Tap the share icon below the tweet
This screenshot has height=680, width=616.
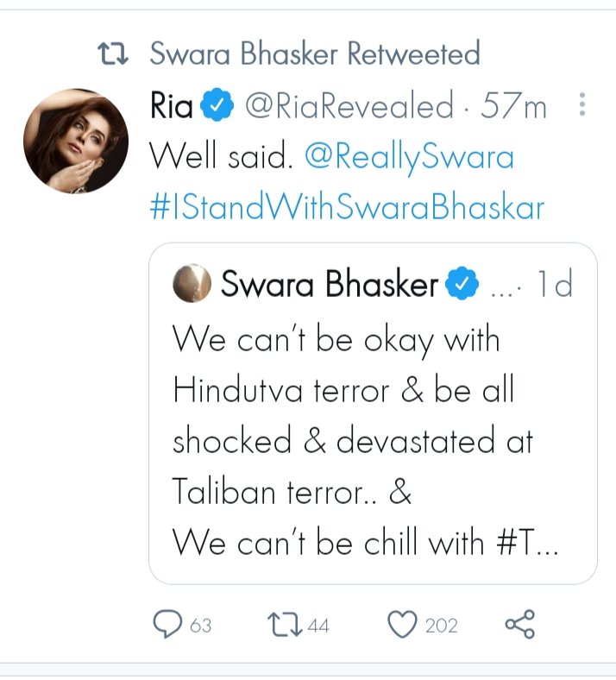pyautogui.click(x=519, y=625)
